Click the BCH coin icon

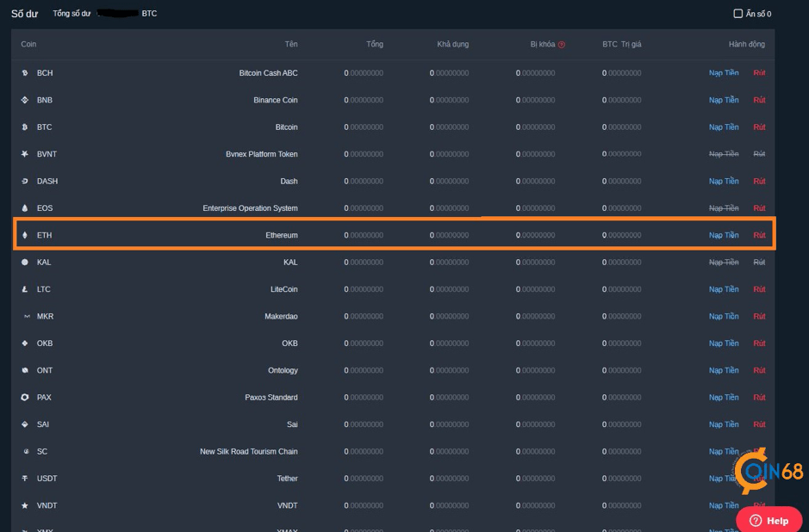(x=25, y=72)
